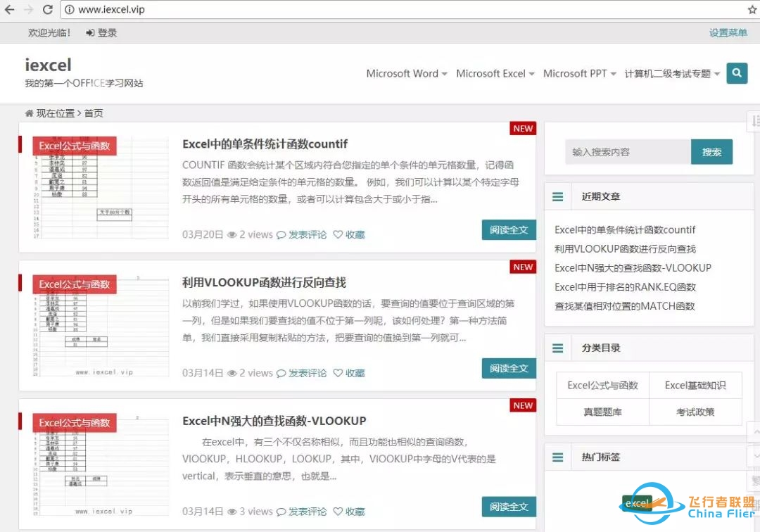
Task: Click the 搜索 search button
Action: [x=711, y=152]
